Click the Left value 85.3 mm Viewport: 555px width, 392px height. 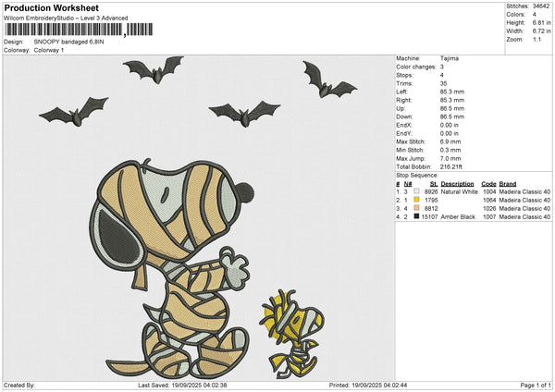click(x=452, y=92)
